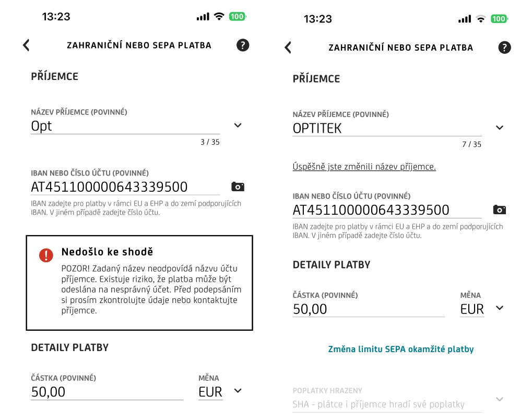Edit amount field 50,00 in left screen
The width and height of the screenshot is (532, 418).
coord(107,392)
